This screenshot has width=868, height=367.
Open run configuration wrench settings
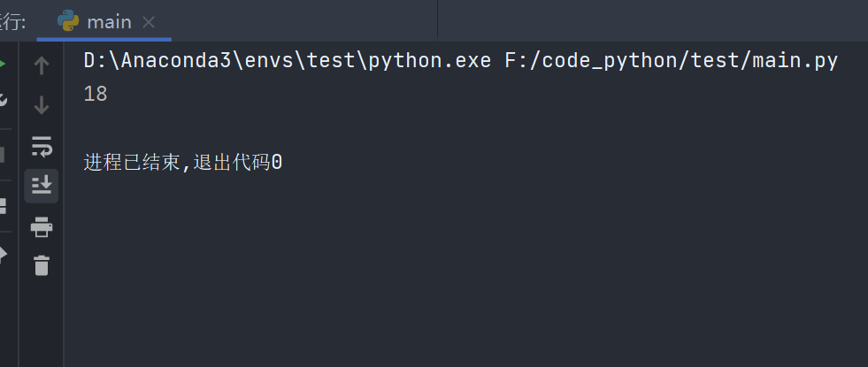[3, 100]
